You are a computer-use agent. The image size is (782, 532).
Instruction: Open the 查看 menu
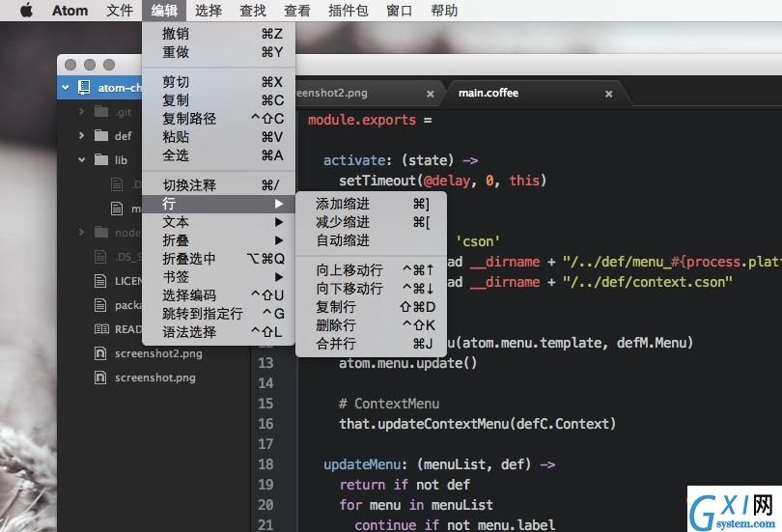click(x=296, y=11)
